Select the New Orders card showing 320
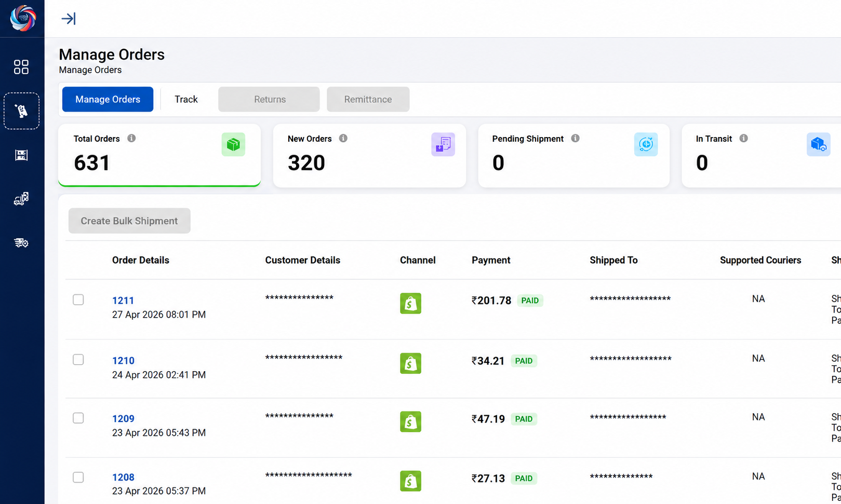 tap(369, 155)
